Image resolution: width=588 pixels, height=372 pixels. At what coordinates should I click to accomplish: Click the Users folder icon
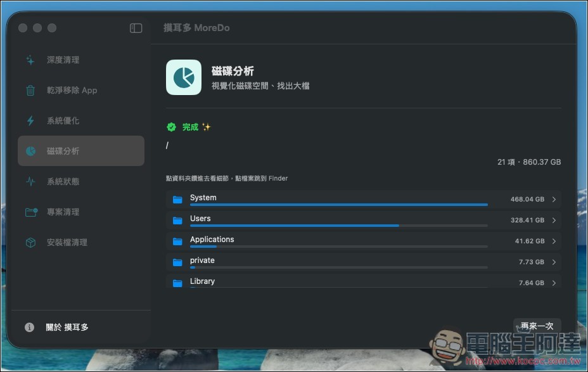click(177, 221)
